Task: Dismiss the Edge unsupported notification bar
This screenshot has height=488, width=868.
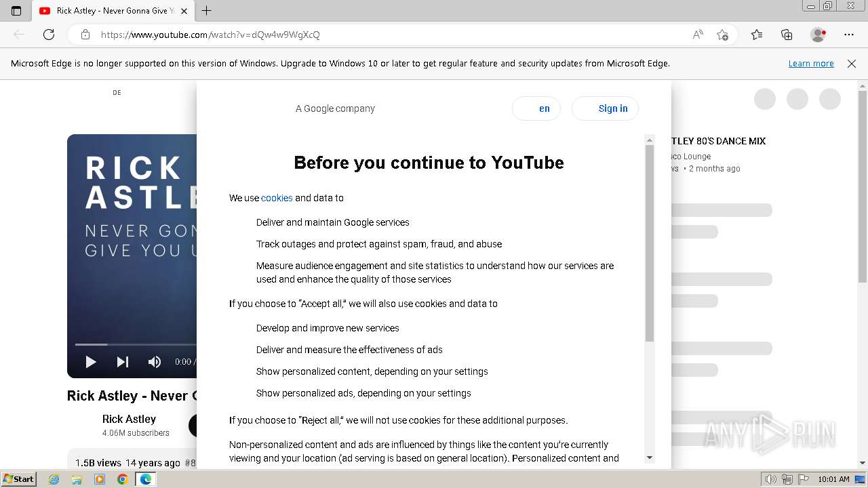Action: 852,64
